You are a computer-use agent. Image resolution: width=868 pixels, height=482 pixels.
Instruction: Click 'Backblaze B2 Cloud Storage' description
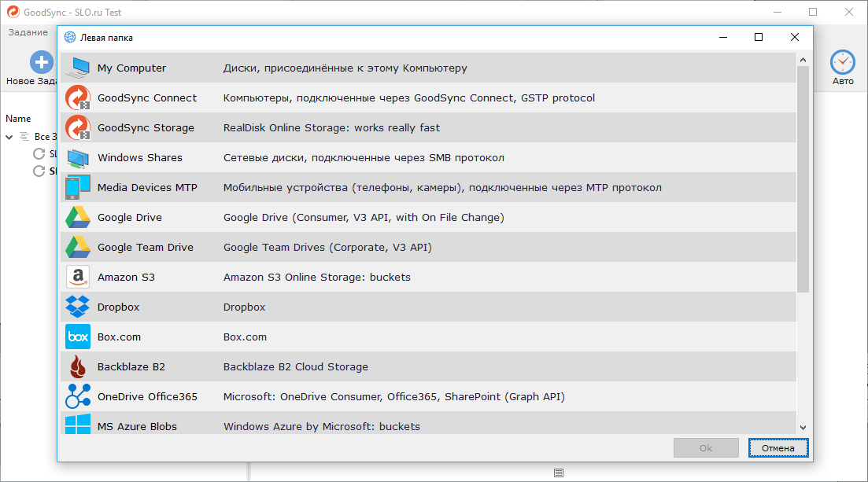click(296, 367)
